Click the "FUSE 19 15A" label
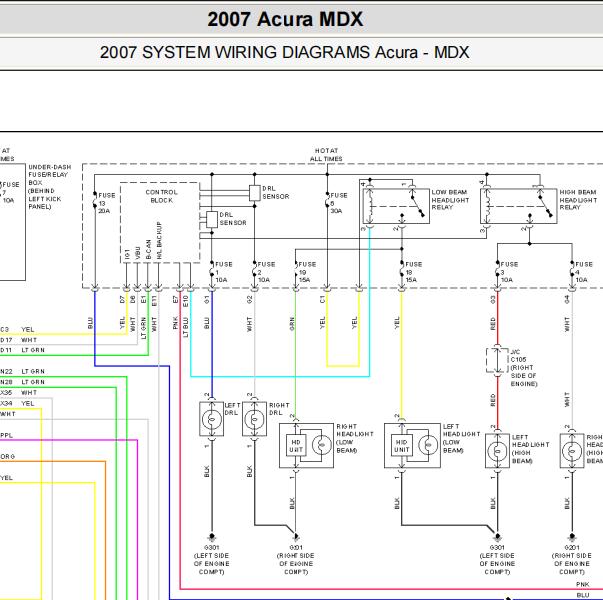 click(x=307, y=272)
